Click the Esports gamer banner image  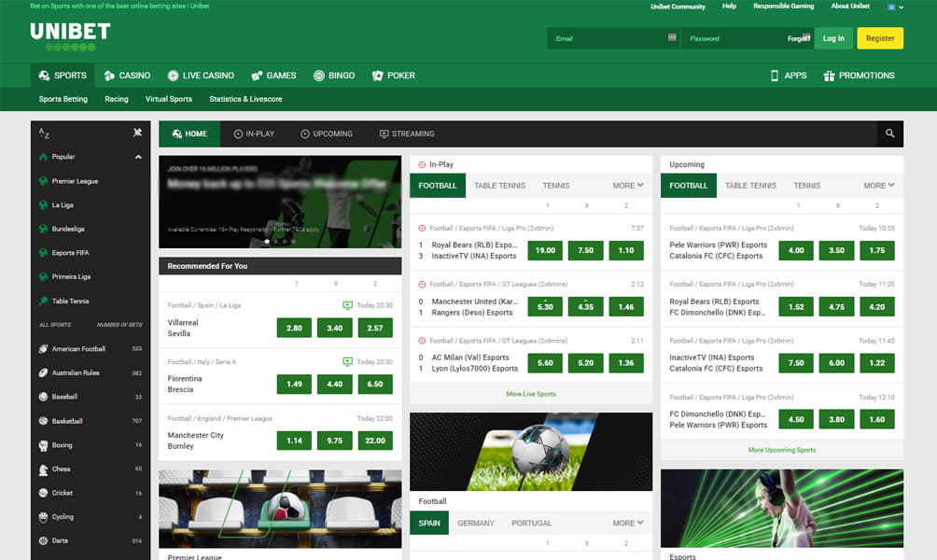tap(782, 509)
